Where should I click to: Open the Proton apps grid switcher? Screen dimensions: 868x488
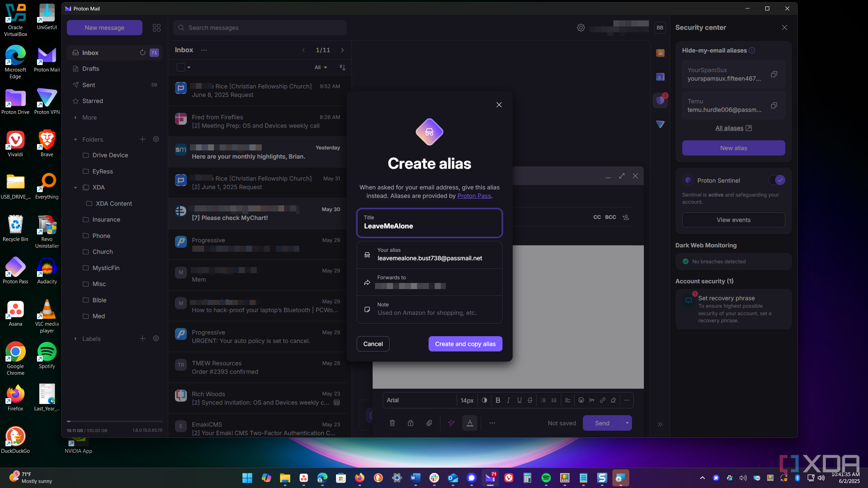[x=156, y=27]
